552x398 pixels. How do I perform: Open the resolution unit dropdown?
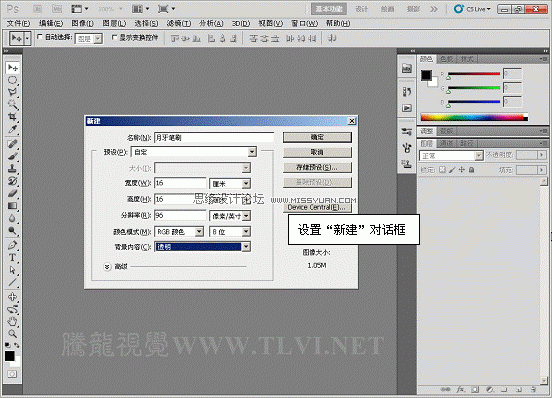[230, 216]
